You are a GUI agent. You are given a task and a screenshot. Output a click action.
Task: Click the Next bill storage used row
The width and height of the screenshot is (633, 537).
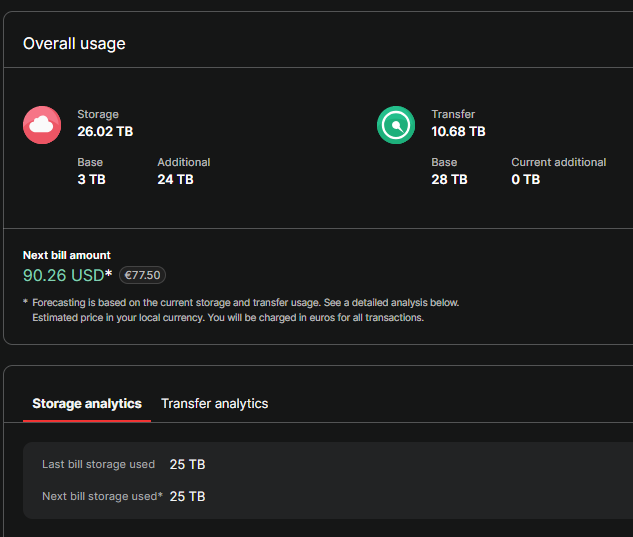click(x=123, y=496)
